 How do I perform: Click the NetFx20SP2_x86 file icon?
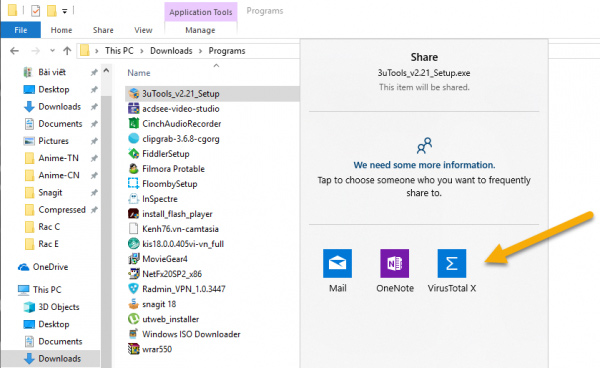134,274
